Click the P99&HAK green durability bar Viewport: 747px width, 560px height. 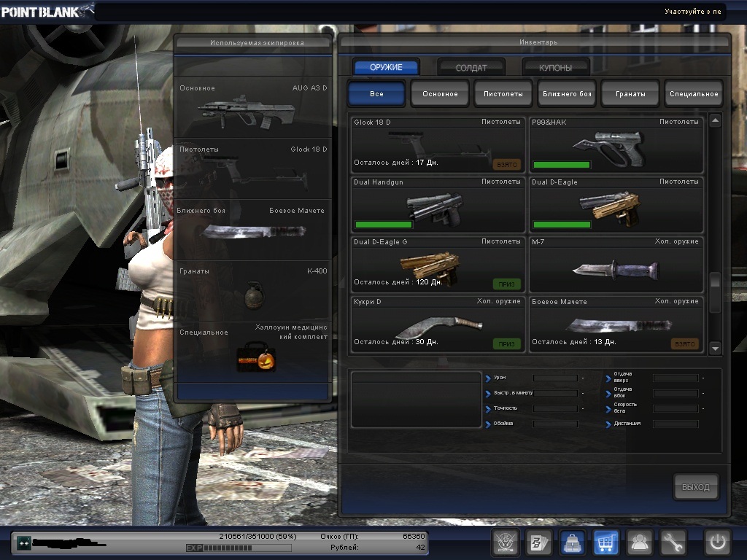click(x=561, y=165)
